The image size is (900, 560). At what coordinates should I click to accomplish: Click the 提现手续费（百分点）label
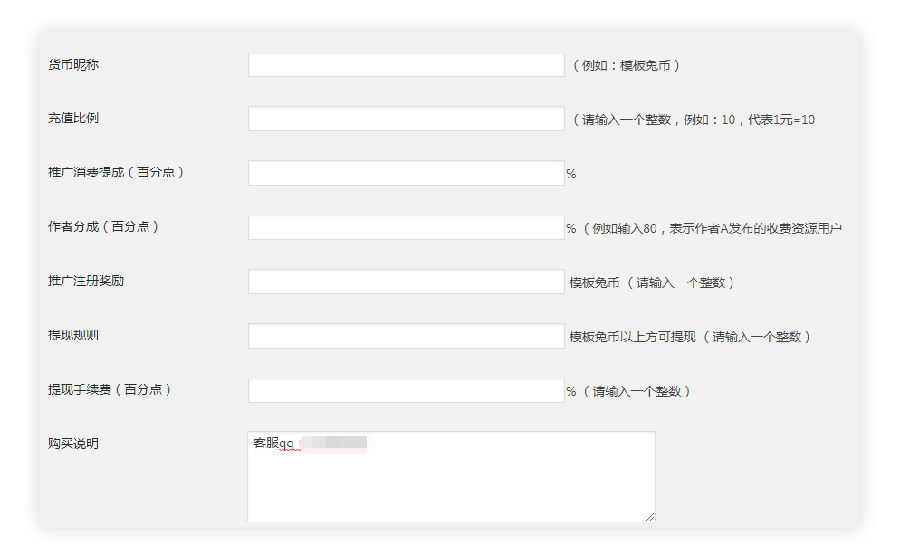coord(110,390)
